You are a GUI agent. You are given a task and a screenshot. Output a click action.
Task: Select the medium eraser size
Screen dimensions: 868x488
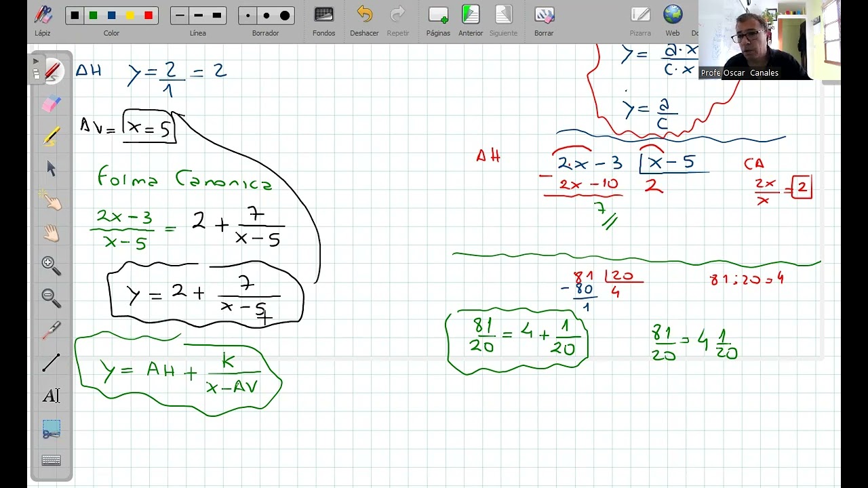click(267, 15)
